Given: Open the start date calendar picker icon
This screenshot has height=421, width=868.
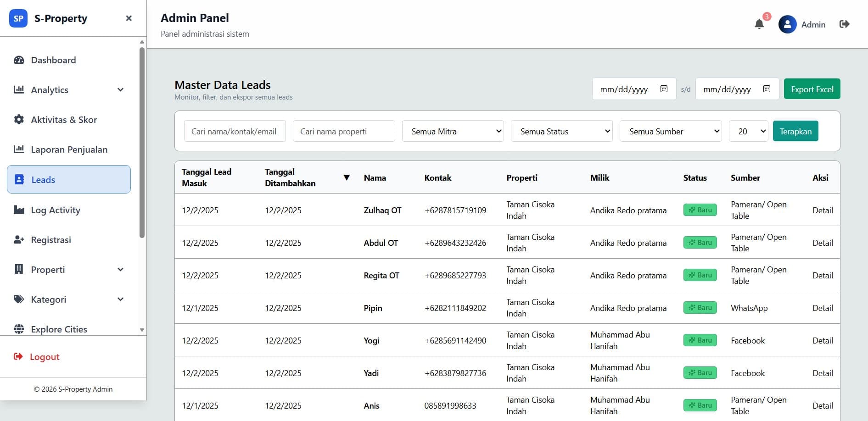Looking at the screenshot, I should pos(664,89).
